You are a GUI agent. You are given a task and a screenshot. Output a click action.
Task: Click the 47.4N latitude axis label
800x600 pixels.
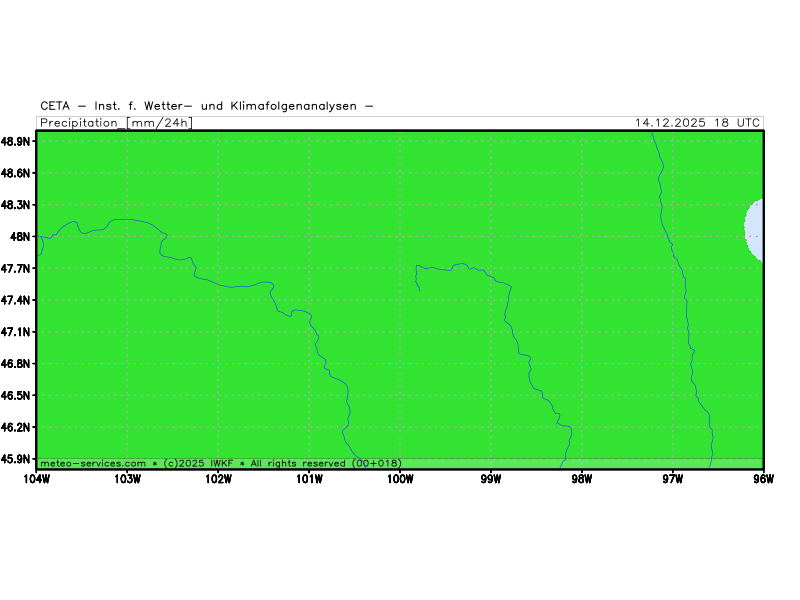pyautogui.click(x=17, y=300)
